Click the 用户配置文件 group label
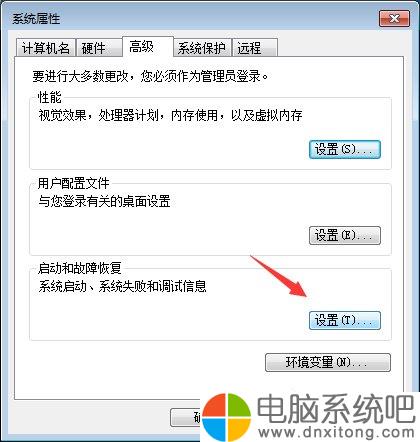 coord(73,183)
